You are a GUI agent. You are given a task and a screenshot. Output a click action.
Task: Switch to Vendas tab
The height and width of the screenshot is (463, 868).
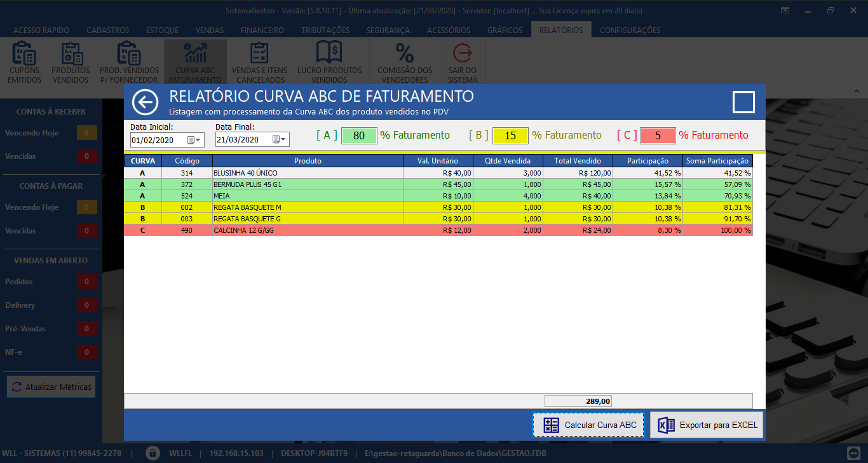[210, 30]
